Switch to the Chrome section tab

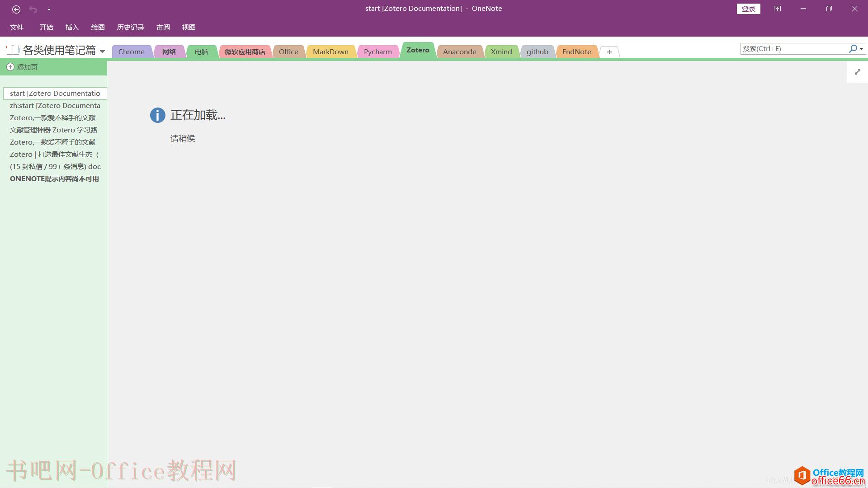[132, 52]
